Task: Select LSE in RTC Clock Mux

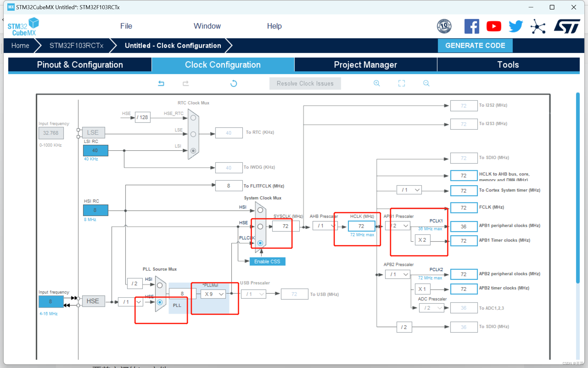Action: tap(193, 134)
